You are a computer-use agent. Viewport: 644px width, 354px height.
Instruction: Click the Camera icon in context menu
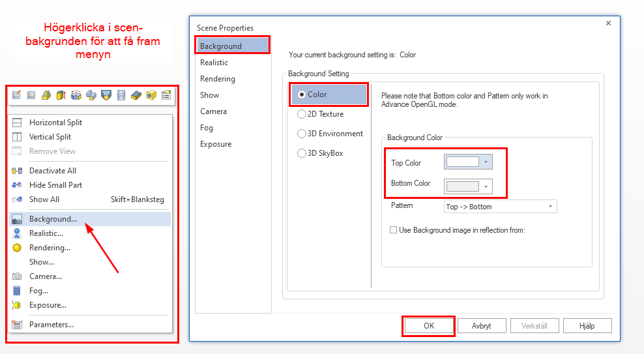[17, 276]
